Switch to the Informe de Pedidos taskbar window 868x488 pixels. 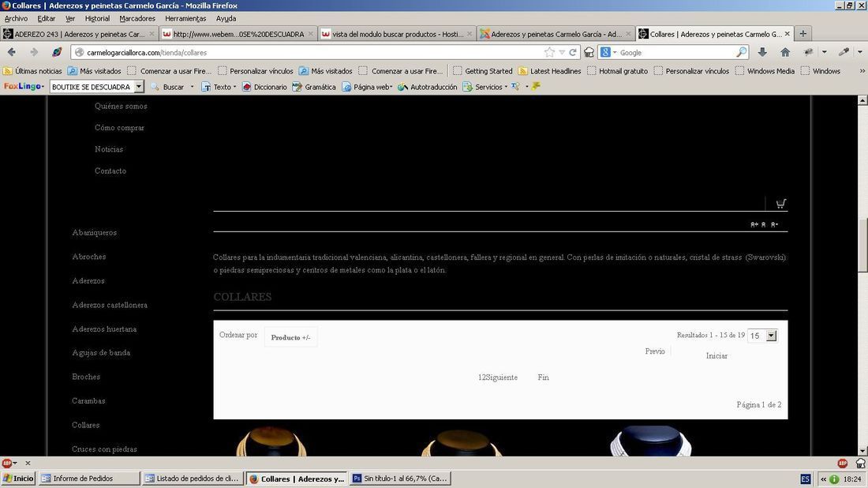[88, 479]
